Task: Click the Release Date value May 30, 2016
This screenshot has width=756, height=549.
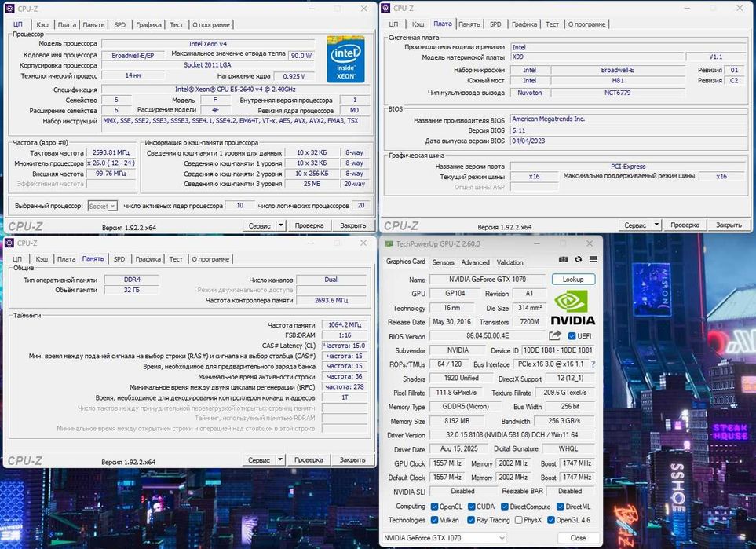Action: (451, 322)
